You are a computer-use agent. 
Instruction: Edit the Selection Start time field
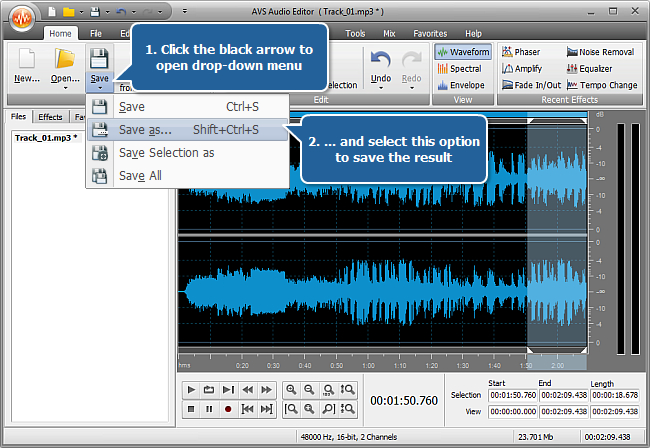click(x=513, y=395)
